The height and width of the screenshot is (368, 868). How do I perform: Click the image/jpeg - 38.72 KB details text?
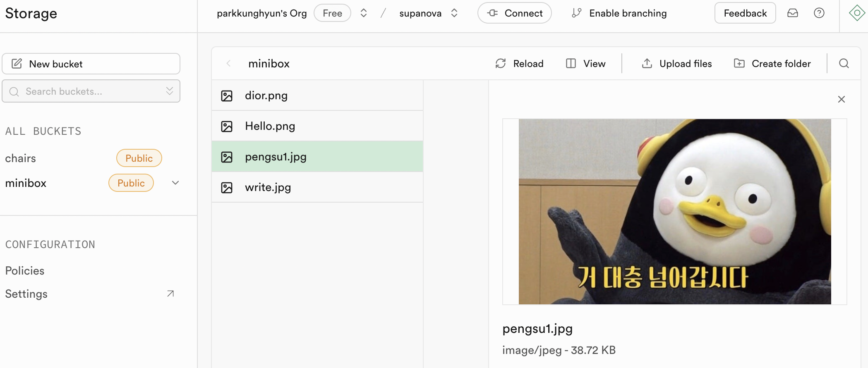coord(559,350)
